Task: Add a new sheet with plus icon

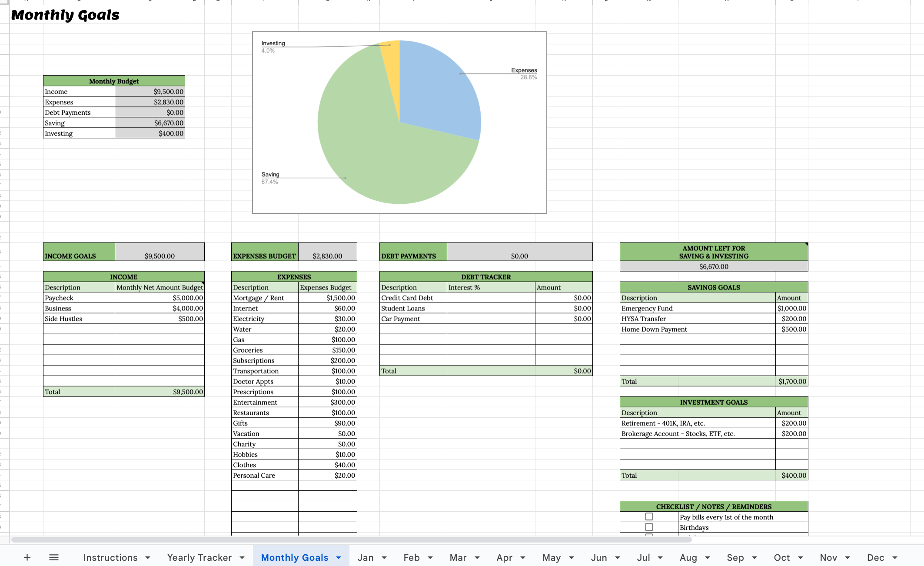Action: (x=27, y=557)
